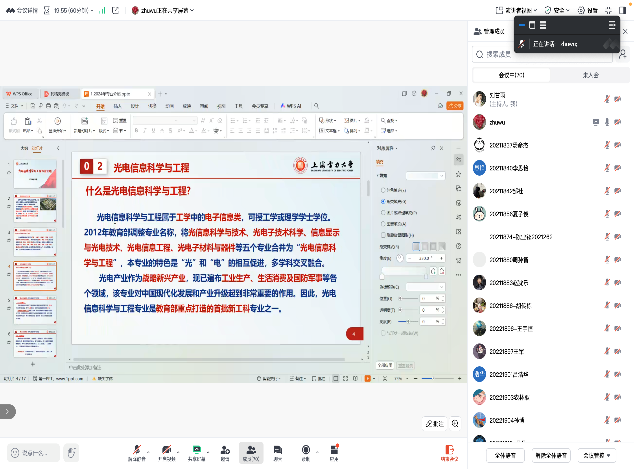Toggle zhuwu's microphone in the member list
The height and width of the screenshot is (469, 634).
pos(607,121)
